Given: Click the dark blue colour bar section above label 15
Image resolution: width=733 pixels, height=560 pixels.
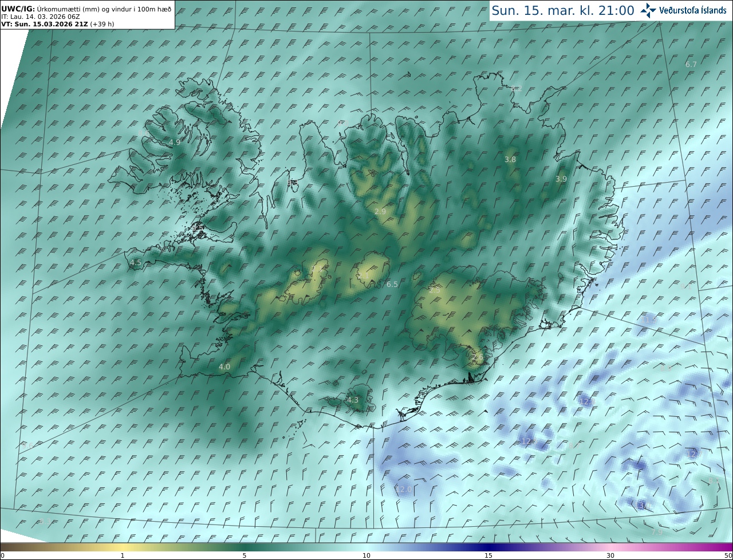Looking at the screenshot, I should 488,547.
